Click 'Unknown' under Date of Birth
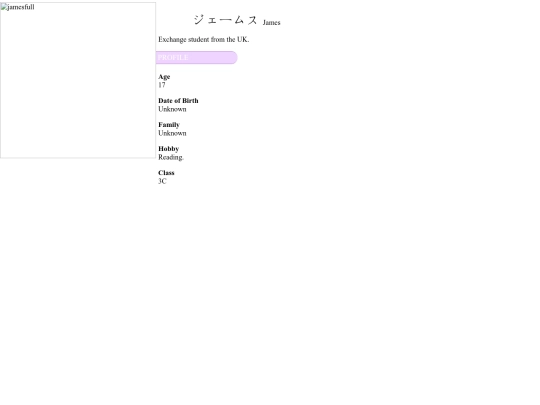Screen dimensions: 540x405 click(x=172, y=109)
